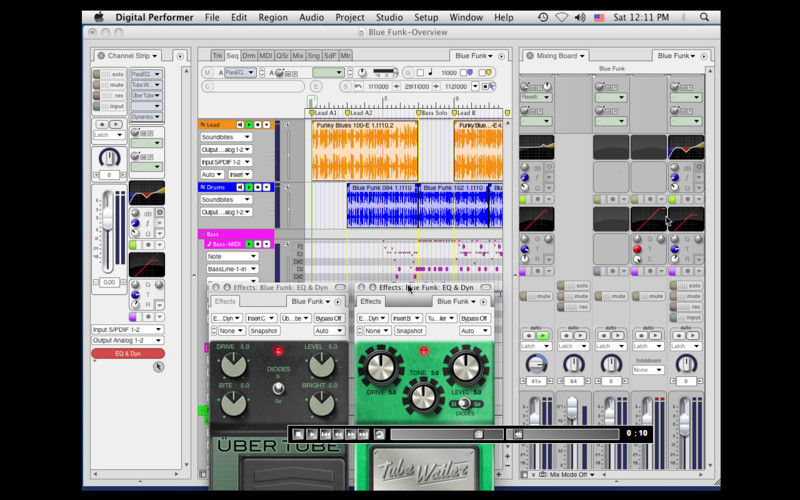Click the skip-to-start button in the transport bar
The height and width of the screenshot is (500, 800).
point(325,434)
